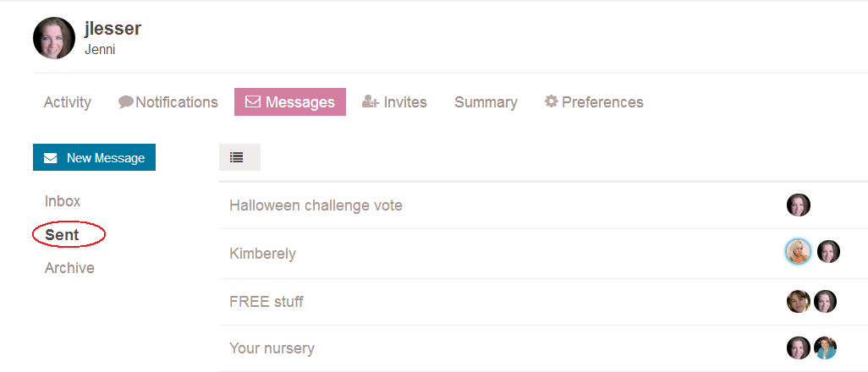
Task: Switch to the Summary tab
Action: pos(486,102)
